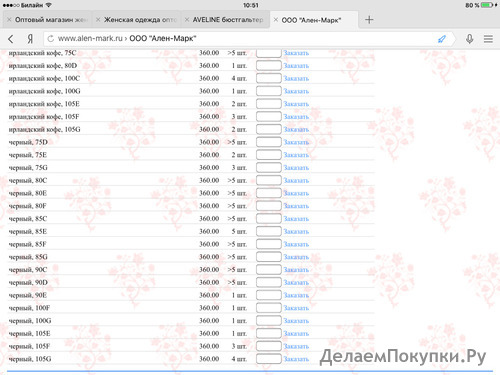Click Заказать link for черный, 90E
Viewport: 500px width, 375px height.
coord(296,295)
